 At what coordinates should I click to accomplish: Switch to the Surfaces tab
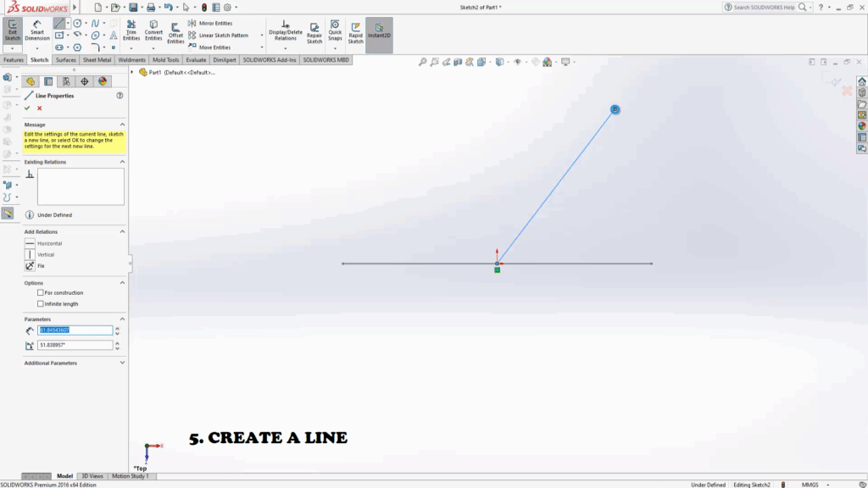(65, 60)
